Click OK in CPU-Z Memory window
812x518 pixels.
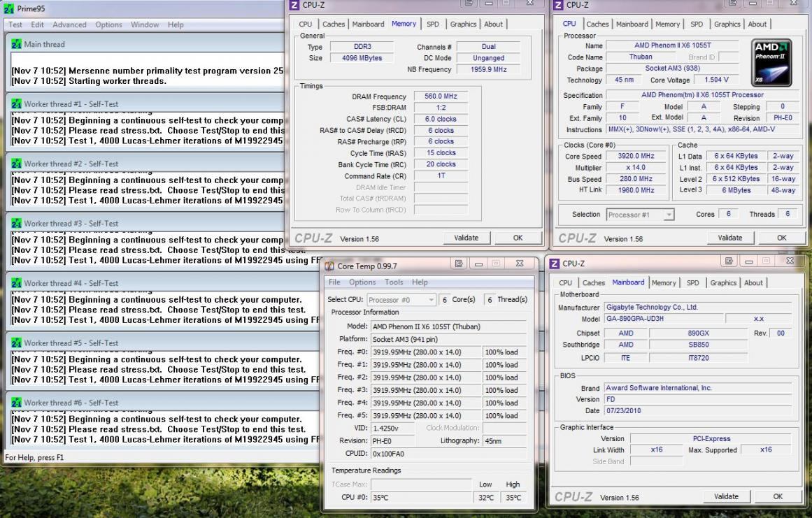point(518,238)
